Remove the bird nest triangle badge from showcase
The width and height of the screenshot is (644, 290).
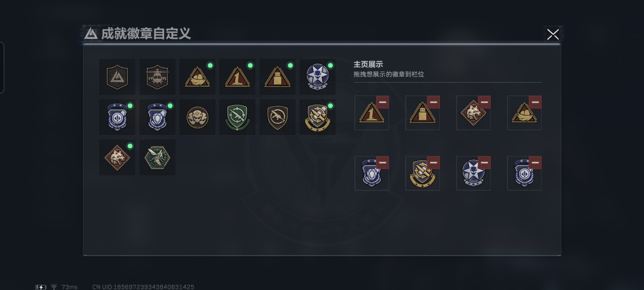(535, 102)
